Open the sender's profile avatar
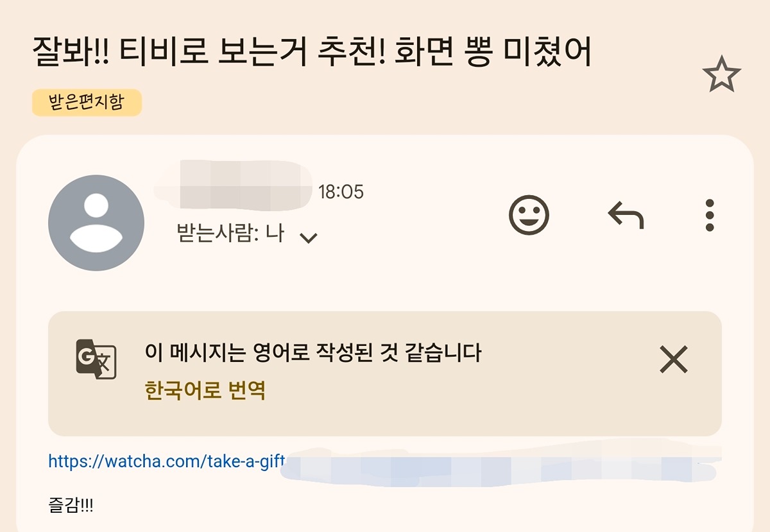770x532 pixels. tap(96, 223)
